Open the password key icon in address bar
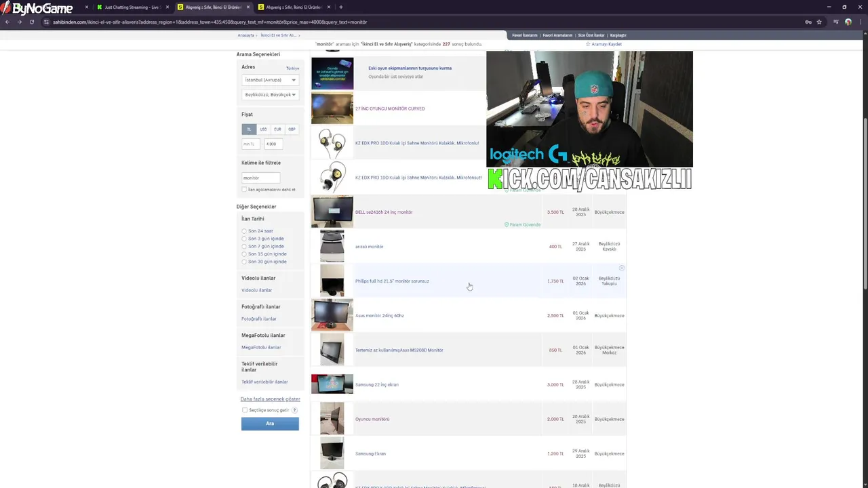 [x=808, y=22]
